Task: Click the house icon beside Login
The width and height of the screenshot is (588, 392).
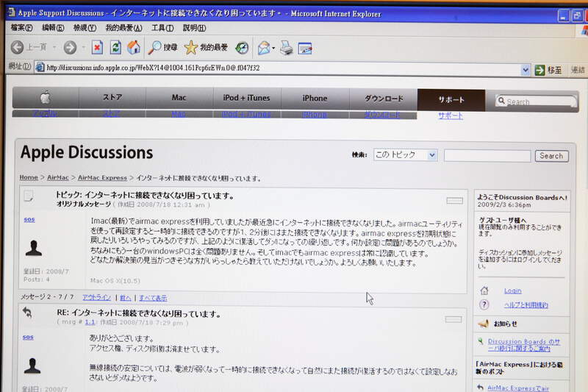Action: click(x=484, y=291)
